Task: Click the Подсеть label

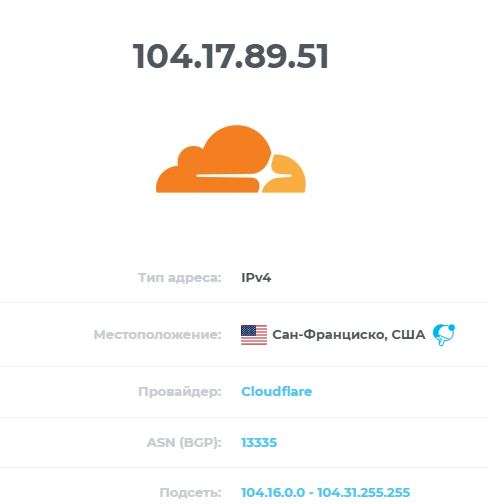Action: (x=190, y=492)
